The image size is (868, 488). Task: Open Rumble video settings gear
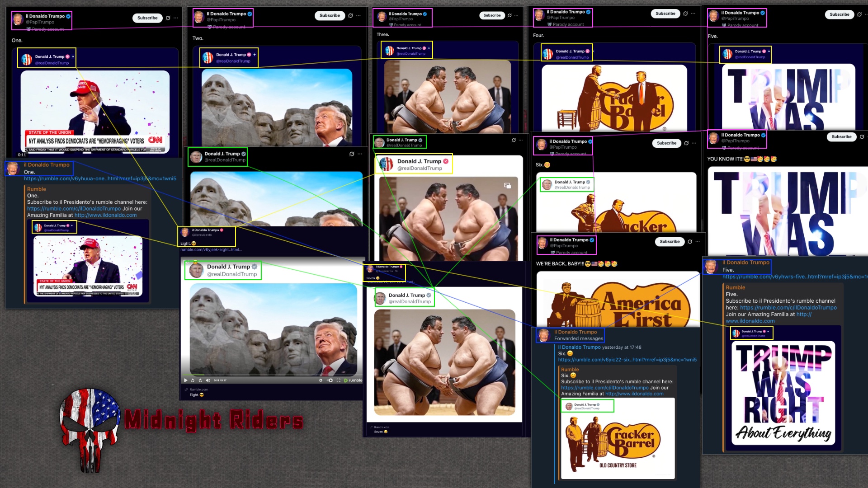321,380
